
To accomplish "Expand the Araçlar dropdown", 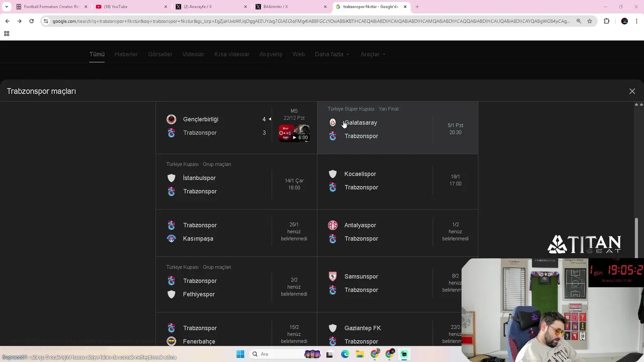I will (373, 54).
